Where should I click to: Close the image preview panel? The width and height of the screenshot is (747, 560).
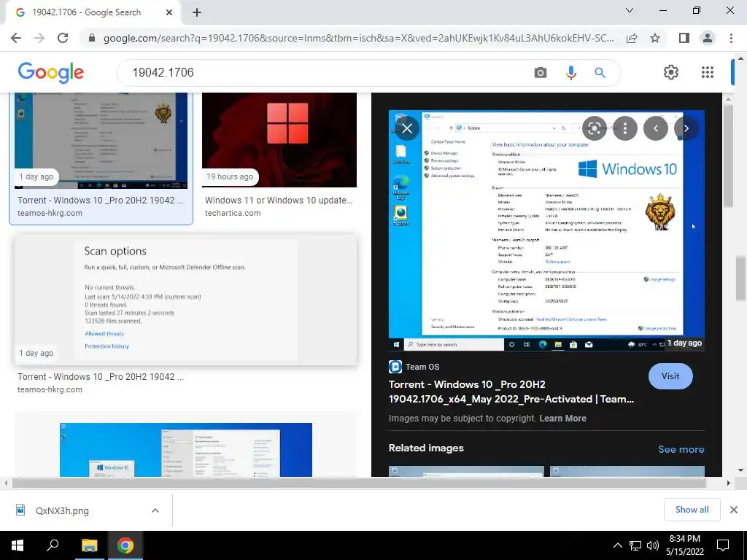(x=407, y=128)
